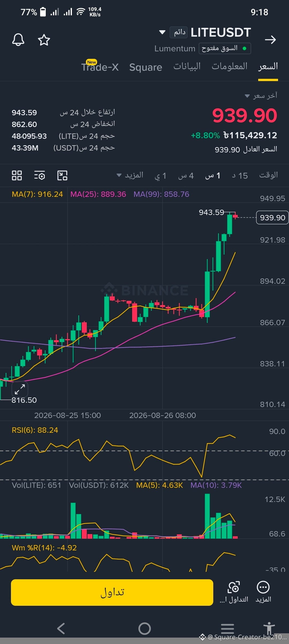Select the 4 س interval
Screen dimensions: 289x644
pos(186,176)
